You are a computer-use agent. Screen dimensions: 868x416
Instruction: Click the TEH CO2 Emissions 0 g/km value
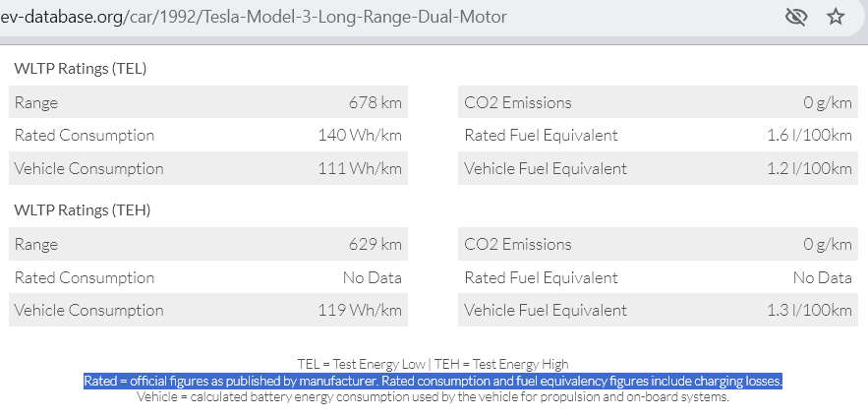point(828,244)
